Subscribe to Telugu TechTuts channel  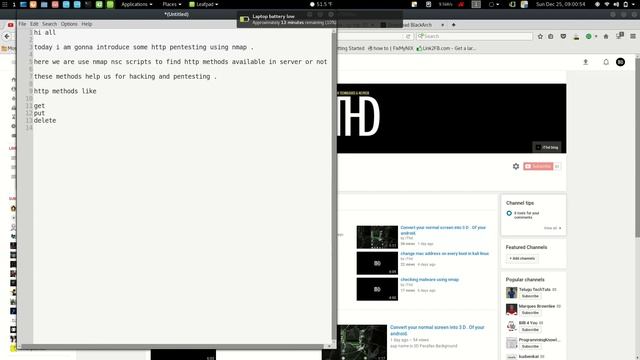pos(530,296)
